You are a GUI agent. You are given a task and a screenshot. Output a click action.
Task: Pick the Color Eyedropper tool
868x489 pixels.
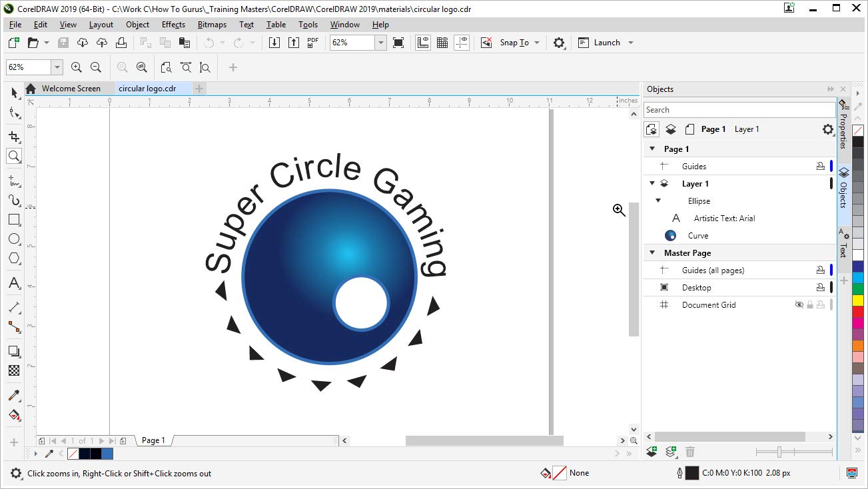(14, 396)
